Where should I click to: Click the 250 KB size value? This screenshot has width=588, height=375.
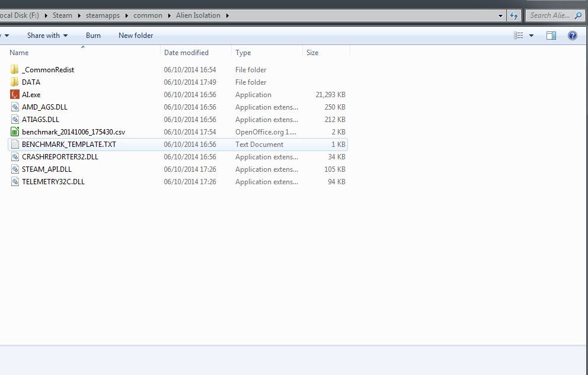pyautogui.click(x=335, y=107)
